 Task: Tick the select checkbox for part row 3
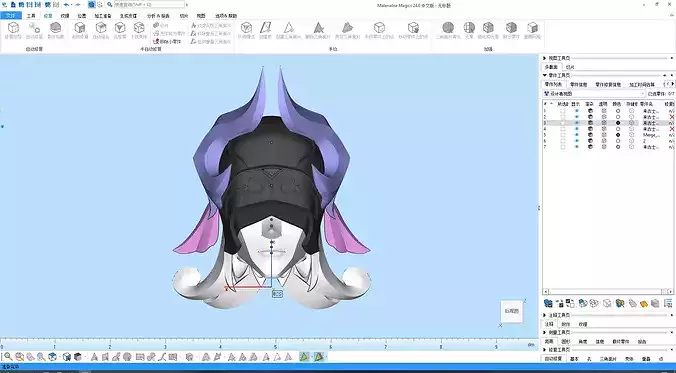tap(563, 123)
